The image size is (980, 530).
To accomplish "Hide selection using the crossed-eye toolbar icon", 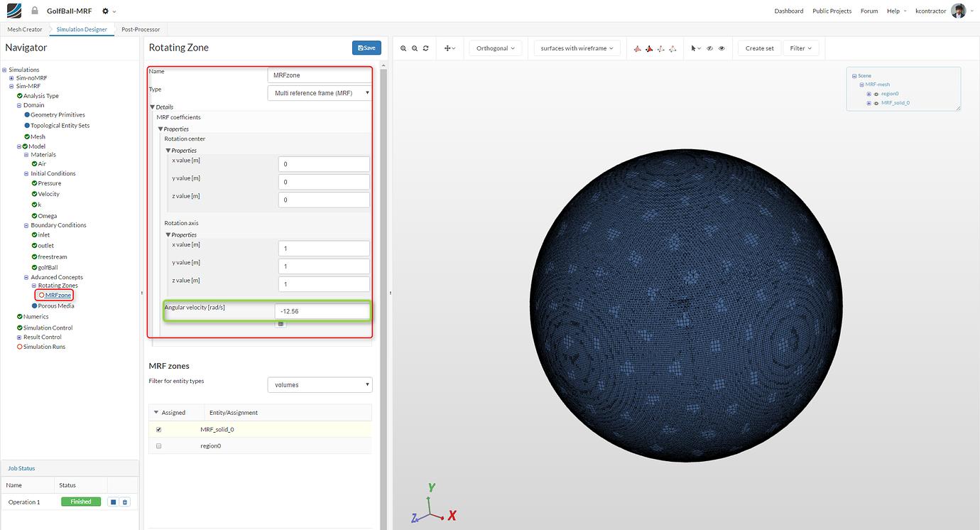I will pyautogui.click(x=709, y=48).
